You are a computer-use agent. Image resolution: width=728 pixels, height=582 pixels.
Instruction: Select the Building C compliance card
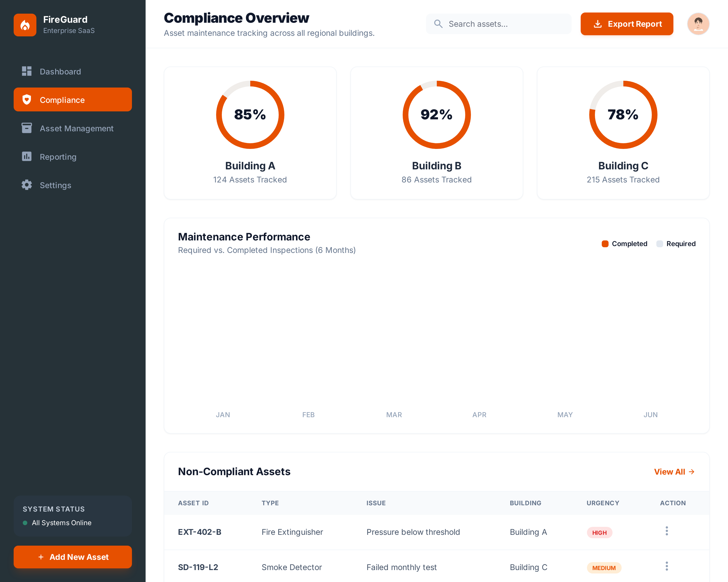coord(623,133)
